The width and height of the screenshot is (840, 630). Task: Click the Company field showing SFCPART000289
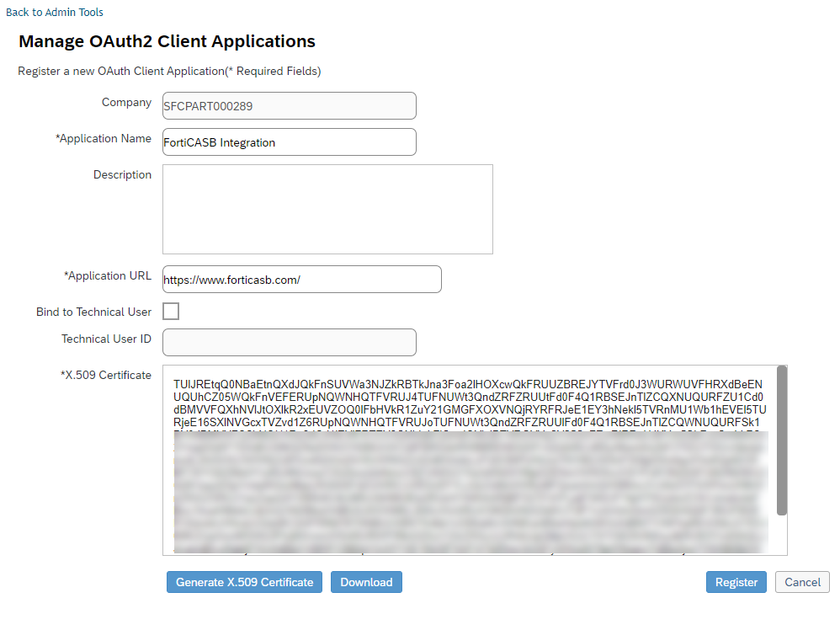[x=289, y=106]
